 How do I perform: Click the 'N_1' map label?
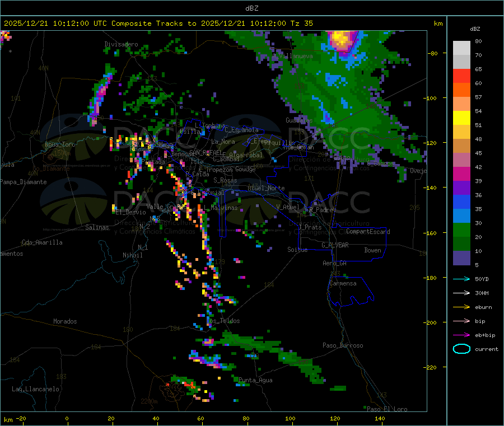[x=143, y=247]
